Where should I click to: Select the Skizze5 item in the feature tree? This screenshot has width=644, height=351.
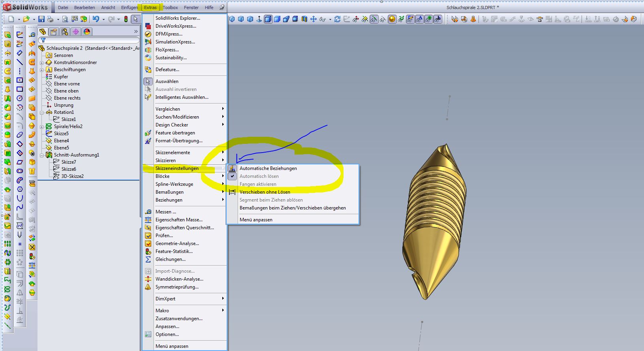tap(61, 134)
